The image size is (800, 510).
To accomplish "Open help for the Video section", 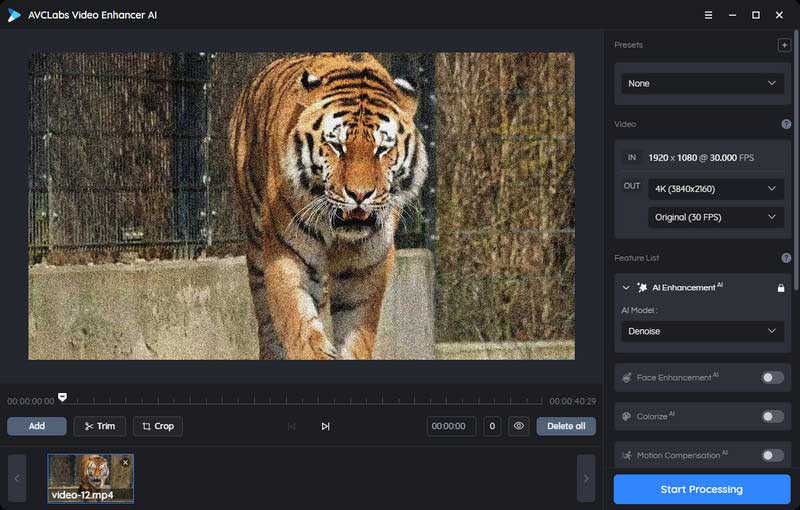I will pos(786,124).
